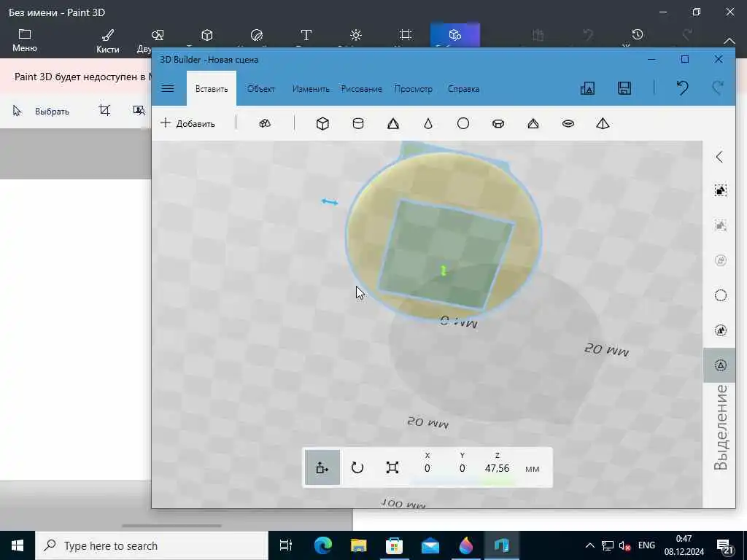Image resolution: width=747 pixels, height=560 pixels.
Task: Open the Объект tab
Action: pos(261,89)
